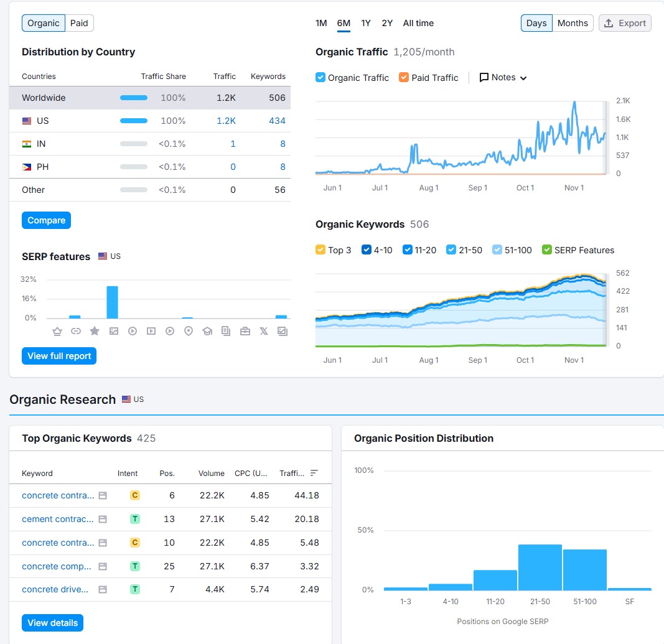Click the graduation cap SERP feature icon
Screen dimensions: 664x644
207,331
